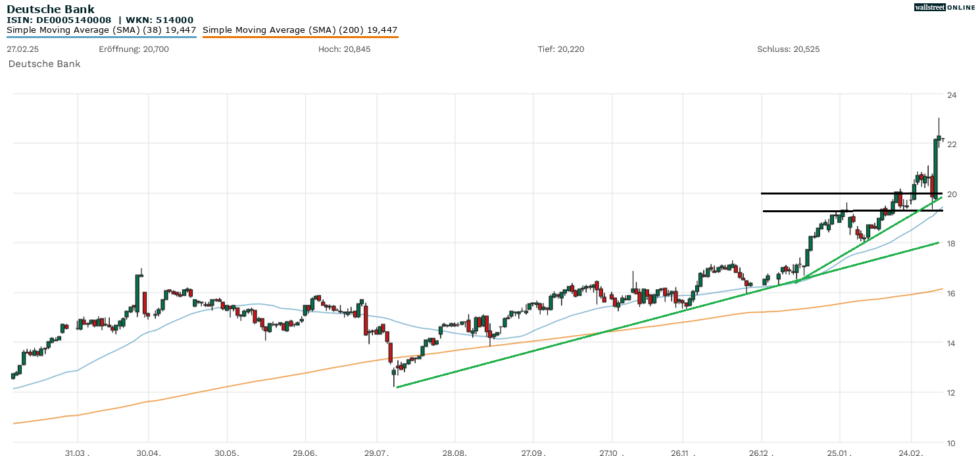980x456 pixels.
Task: Click the blue SMA (38) legend line
Action: (x=101, y=37)
